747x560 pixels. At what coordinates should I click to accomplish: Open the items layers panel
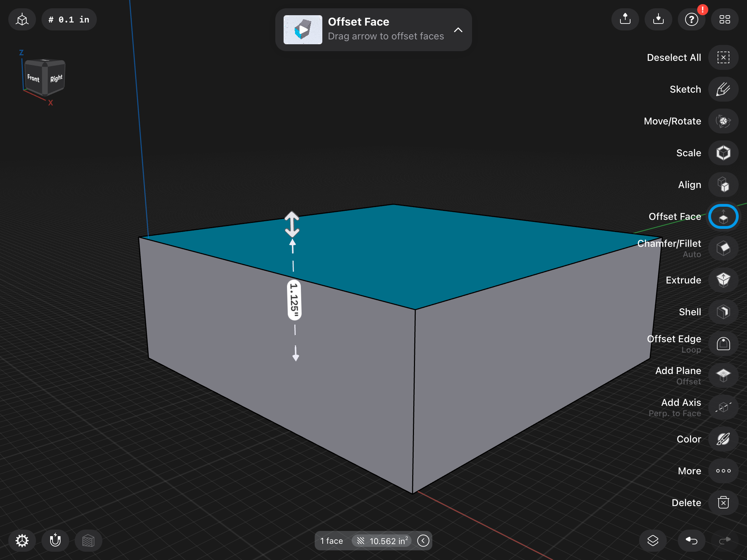pyautogui.click(x=653, y=540)
